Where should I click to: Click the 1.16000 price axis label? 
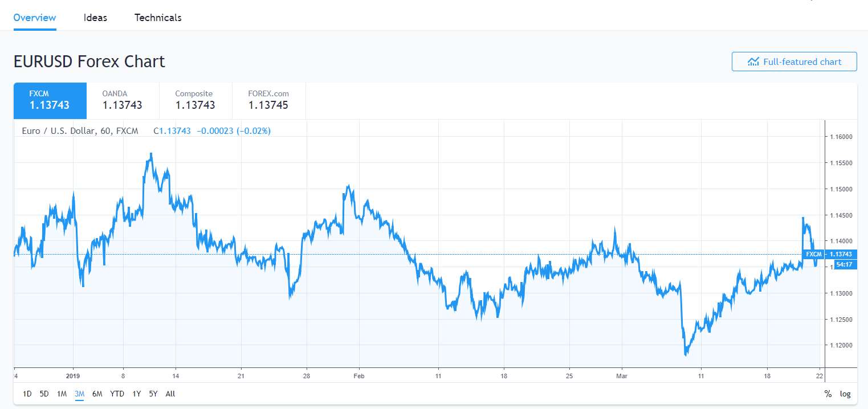(840, 137)
